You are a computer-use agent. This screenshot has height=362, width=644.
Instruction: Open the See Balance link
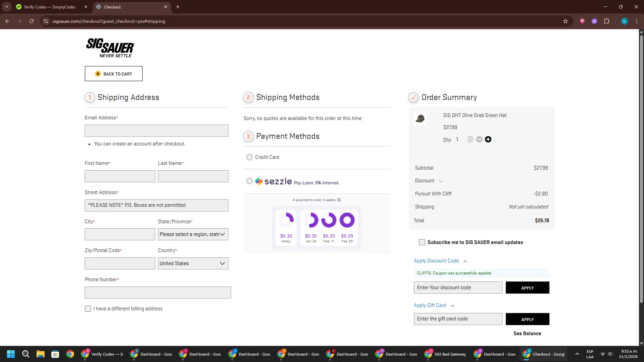[527, 334]
